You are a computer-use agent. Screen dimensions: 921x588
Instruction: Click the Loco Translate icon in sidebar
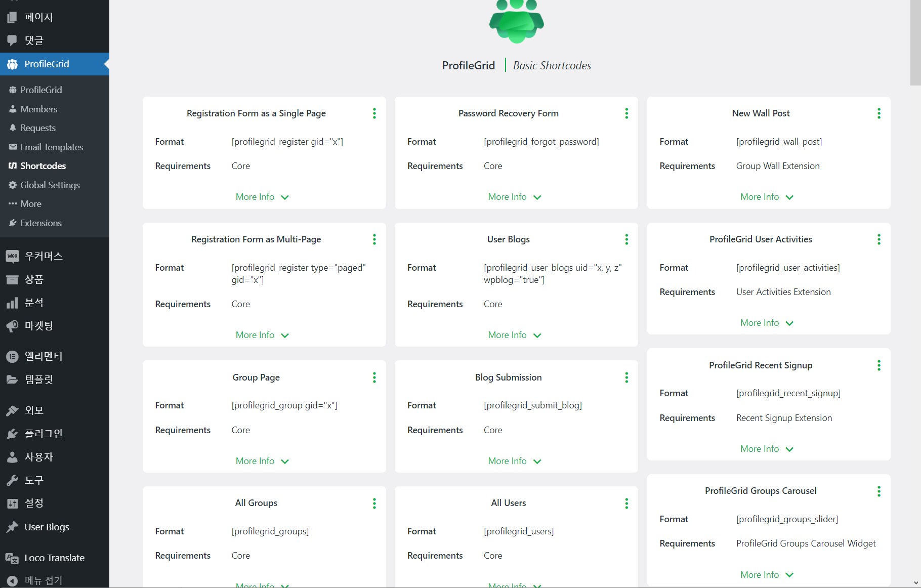[12, 558]
